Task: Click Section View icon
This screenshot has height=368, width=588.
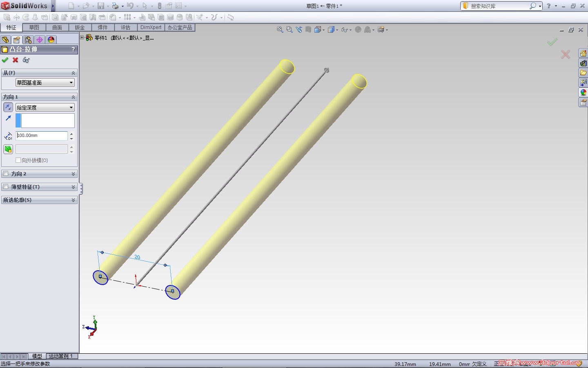Action: [308, 29]
